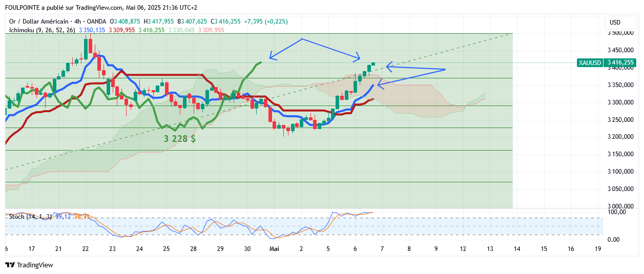
Task: Click date 22 on the time axis
Action: 85,249
